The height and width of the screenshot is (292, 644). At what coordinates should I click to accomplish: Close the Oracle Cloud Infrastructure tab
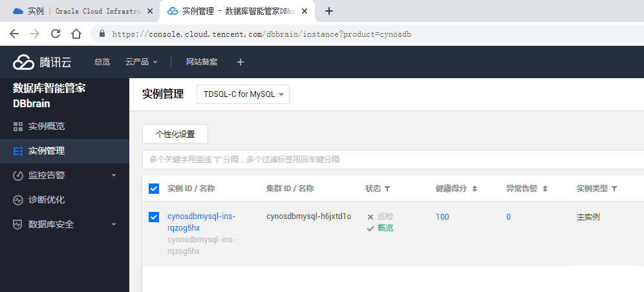pyautogui.click(x=150, y=11)
